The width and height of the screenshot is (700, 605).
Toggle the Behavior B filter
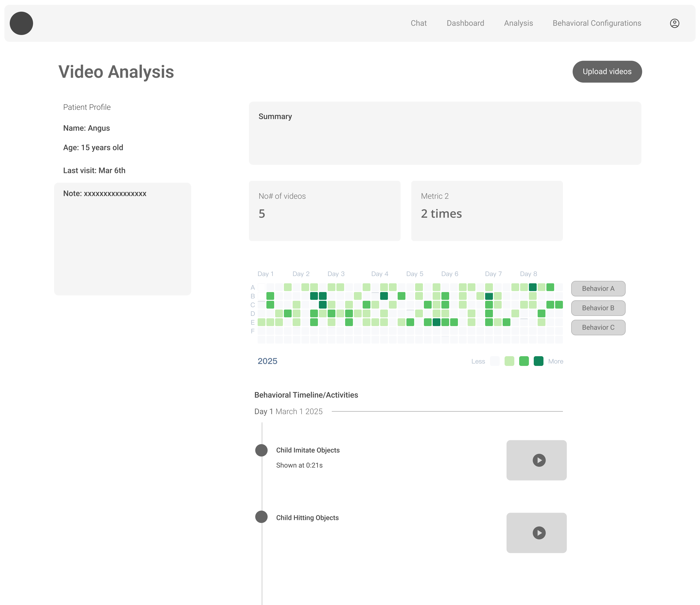click(598, 308)
